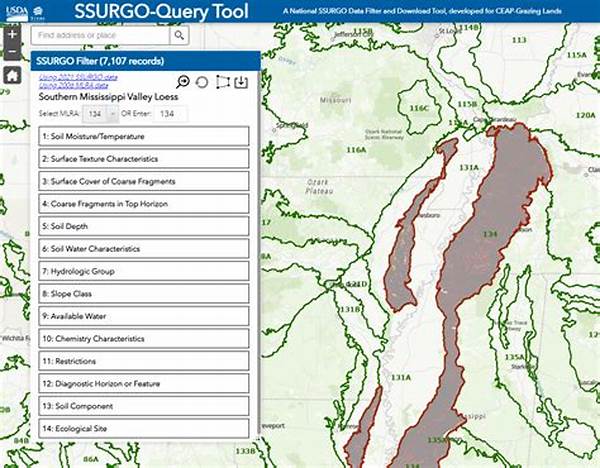This screenshot has width=600, height=468.
Task: Activate the draw polygon tool
Action: point(223,82)
